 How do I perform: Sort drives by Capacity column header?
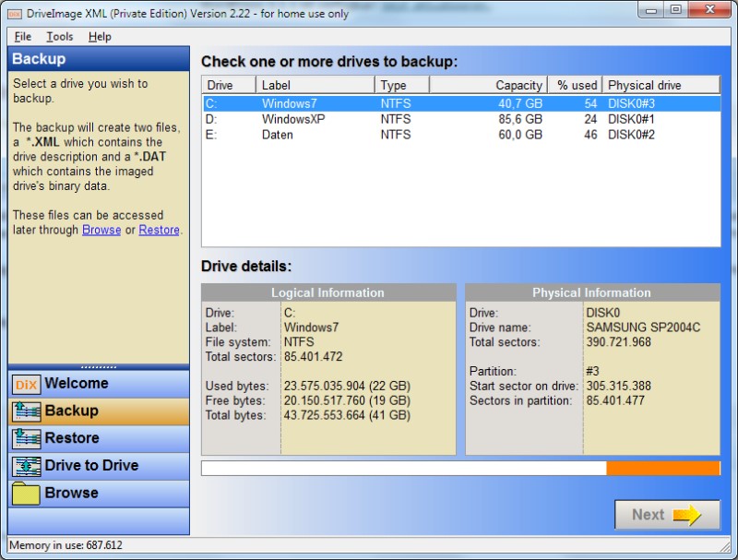pos(489,85)
